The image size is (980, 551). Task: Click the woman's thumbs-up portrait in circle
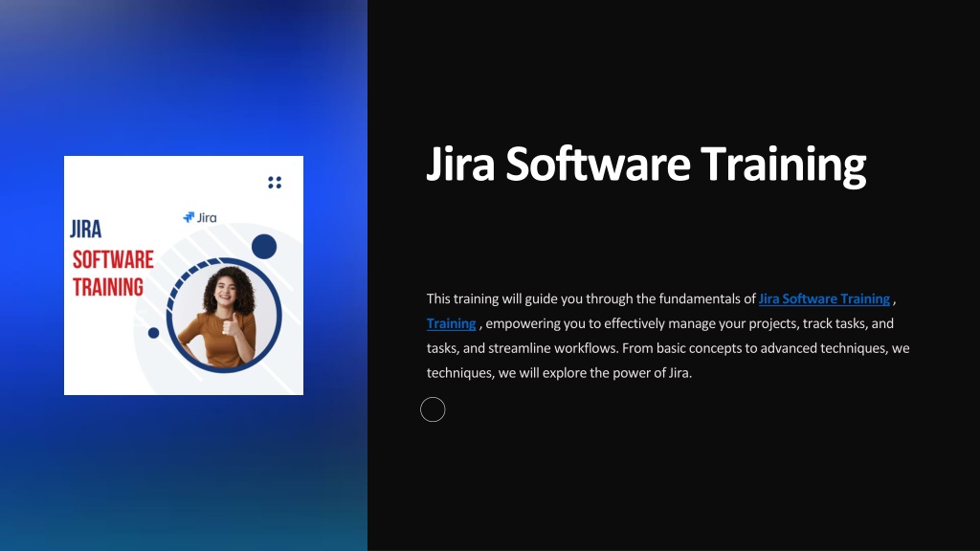pyautogui.click(x=224, y=316)
